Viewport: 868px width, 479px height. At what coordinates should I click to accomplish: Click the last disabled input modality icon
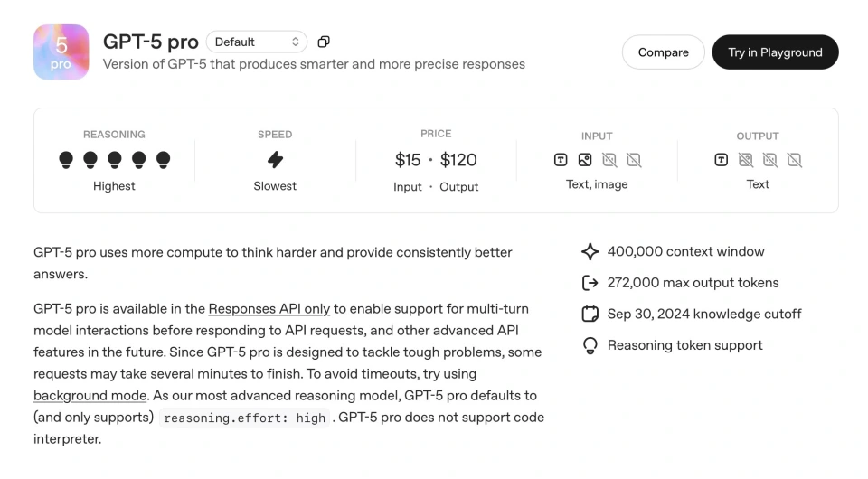coord(634,160)
